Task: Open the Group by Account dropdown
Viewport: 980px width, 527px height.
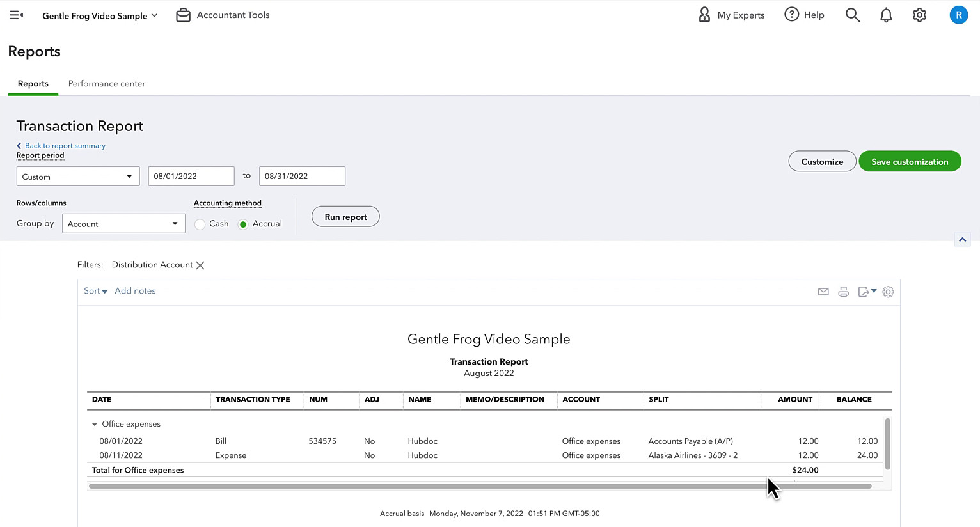Action: [x=123, y=224]
